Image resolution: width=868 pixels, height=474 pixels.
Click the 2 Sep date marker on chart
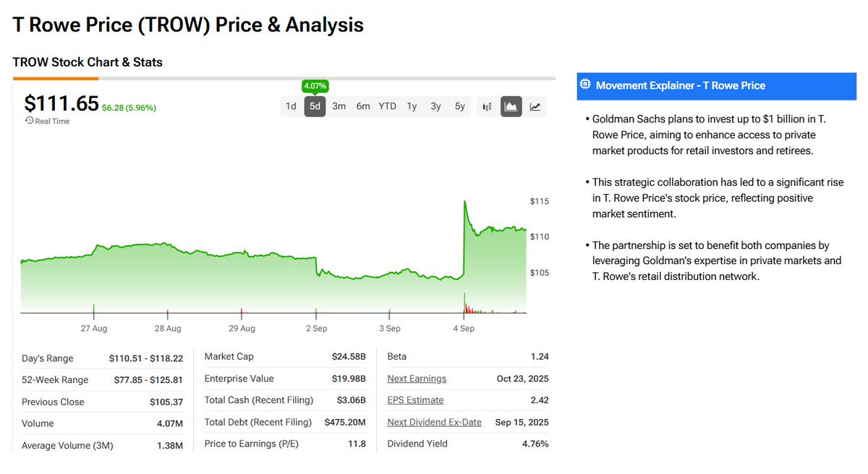pos(316,328)
